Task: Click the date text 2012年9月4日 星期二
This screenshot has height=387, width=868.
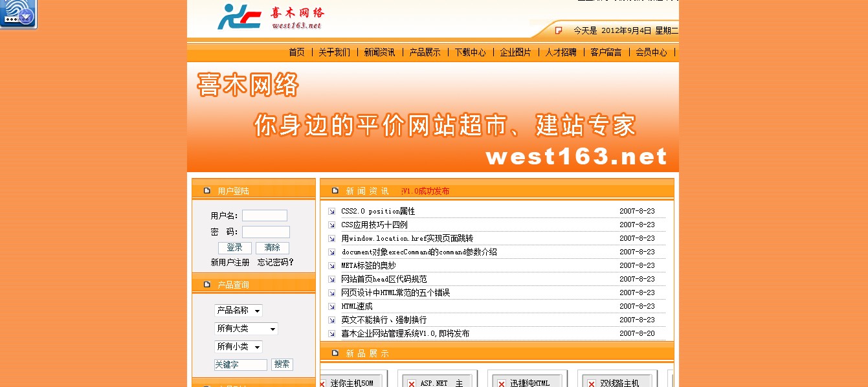Action: click(x=640, y=30)
